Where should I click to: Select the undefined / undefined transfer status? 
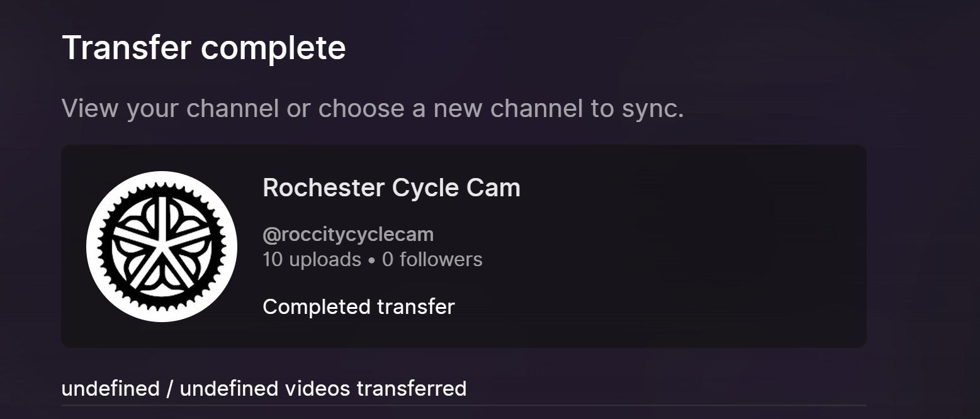point(264,388)
